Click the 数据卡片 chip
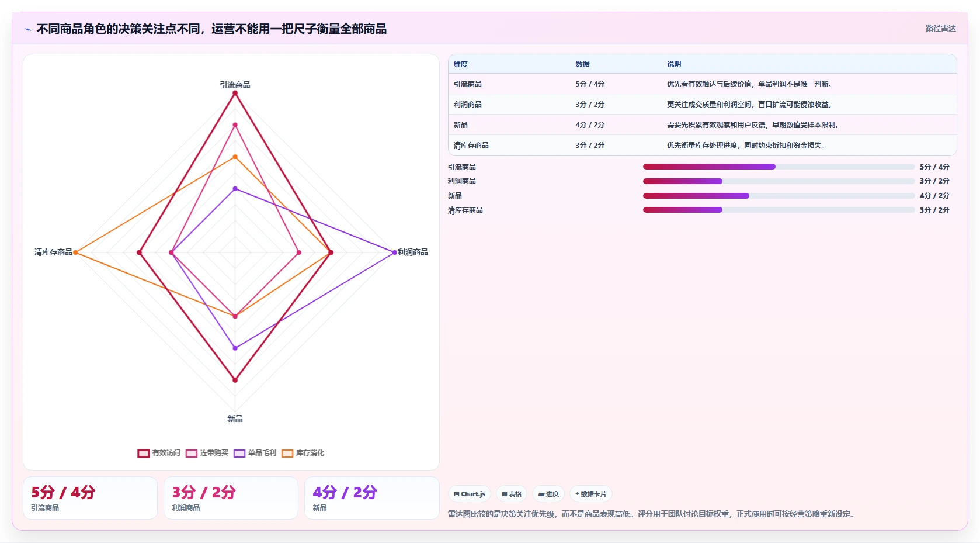This screenshot has height=543, width=980. [x=591, y=494]
